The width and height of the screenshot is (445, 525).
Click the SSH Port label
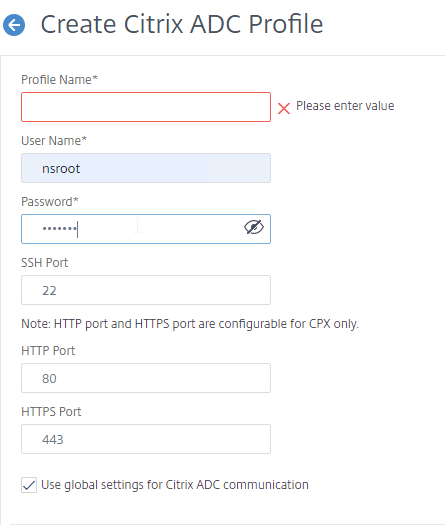pyautogui.click(x=45, y=262)
